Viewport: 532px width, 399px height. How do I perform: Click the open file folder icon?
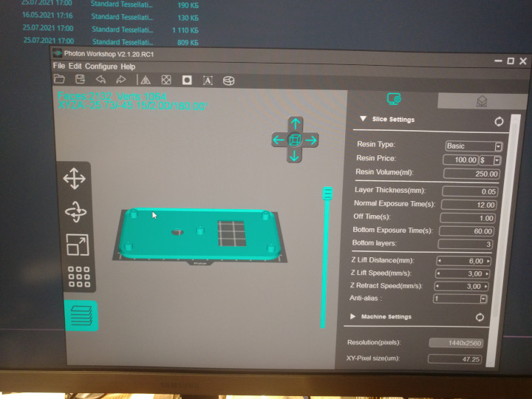pyautogui.click(x=59, y=79)
